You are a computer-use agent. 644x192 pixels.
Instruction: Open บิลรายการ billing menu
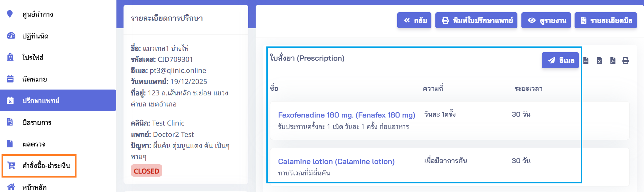[x=37, y=122]
